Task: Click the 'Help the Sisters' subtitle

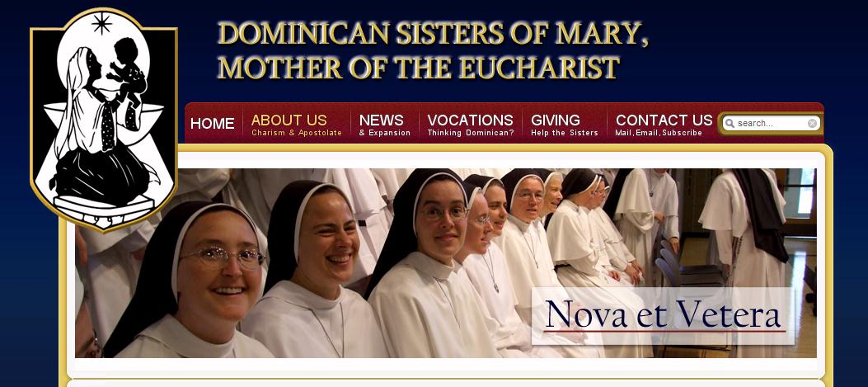Action: click(x=565, y=133)
